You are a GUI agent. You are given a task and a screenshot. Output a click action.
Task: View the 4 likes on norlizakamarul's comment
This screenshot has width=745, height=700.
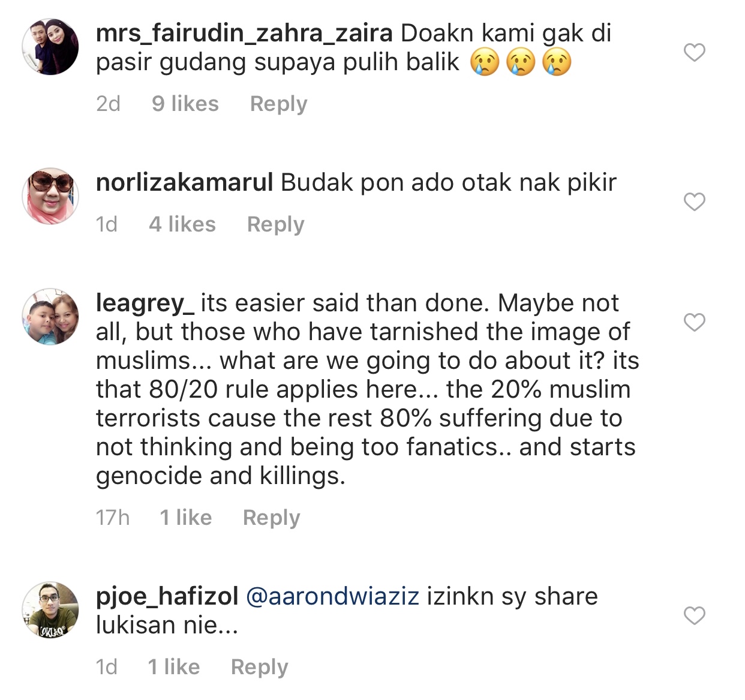182,224
